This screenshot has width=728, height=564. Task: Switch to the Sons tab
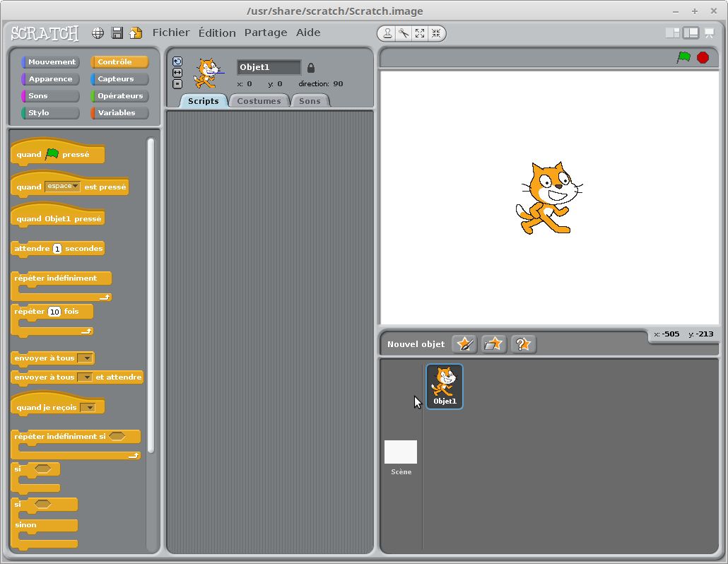click(310, 101)
